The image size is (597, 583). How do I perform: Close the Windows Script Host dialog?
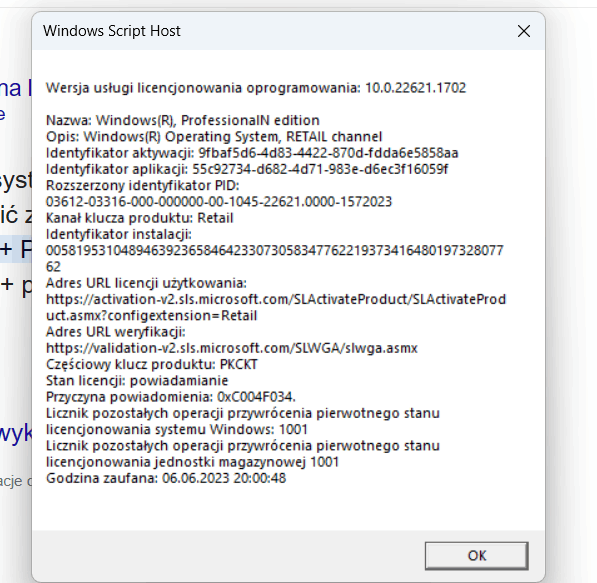524,31
